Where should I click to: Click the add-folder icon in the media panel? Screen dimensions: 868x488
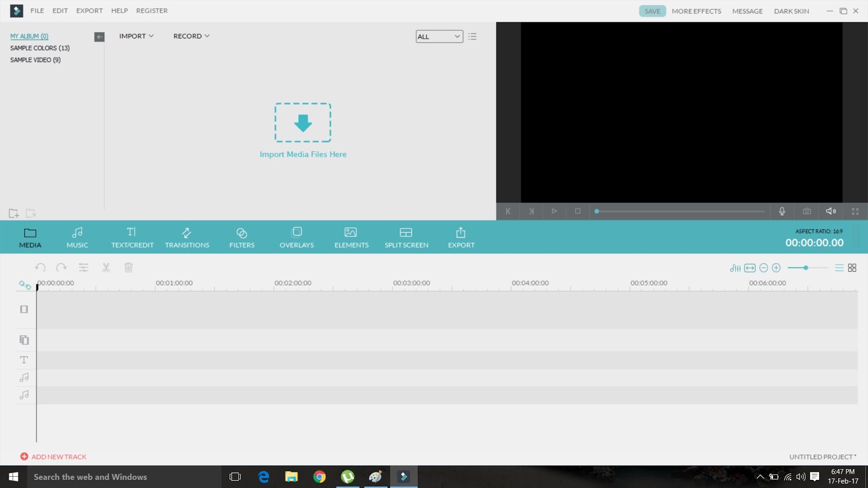point(13,213)
